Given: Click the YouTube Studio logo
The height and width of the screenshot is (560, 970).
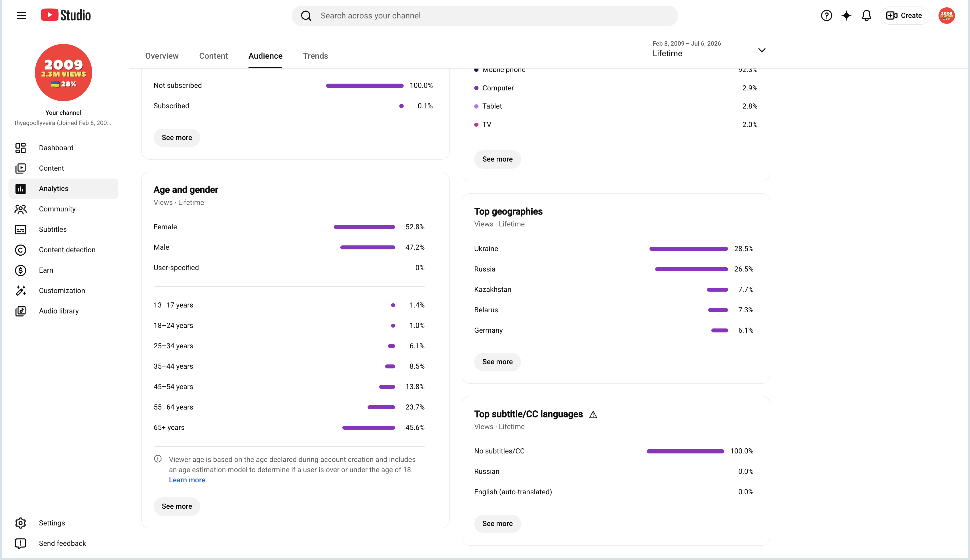Looking at the screenshot, I should [x=66, y=15].
